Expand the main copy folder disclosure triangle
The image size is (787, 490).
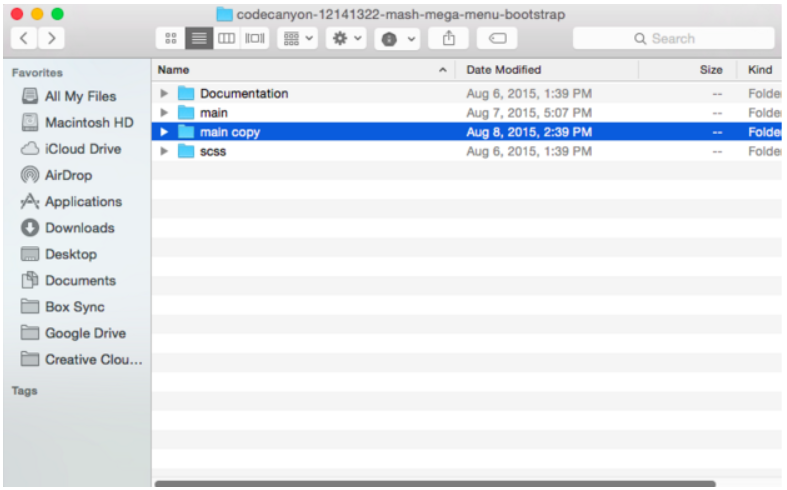(164, 132)
